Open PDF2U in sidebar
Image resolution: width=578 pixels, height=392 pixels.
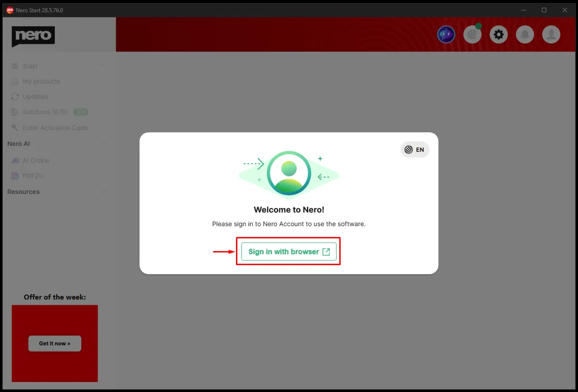pyautogui.click(x=33, y=176)
